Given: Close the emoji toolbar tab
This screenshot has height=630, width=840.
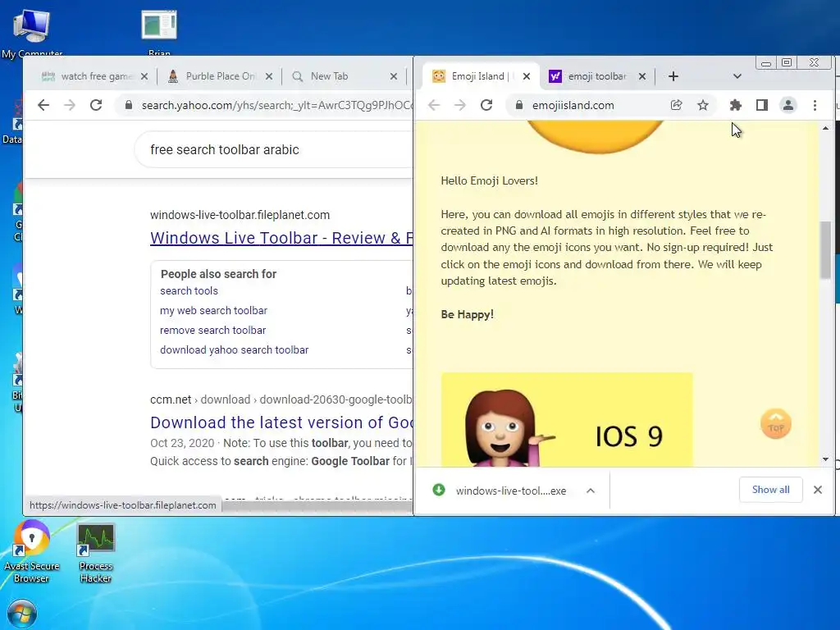Looking at the screenshot, I should [x=642, y=76].
